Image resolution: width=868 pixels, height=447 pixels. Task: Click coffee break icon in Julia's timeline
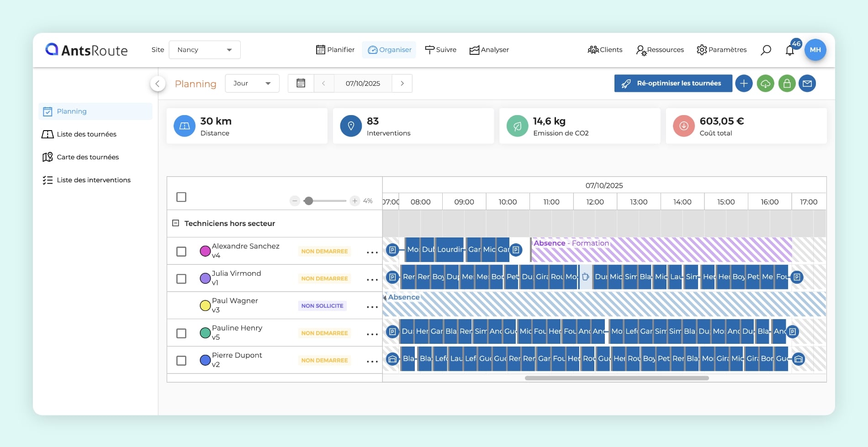586,277
